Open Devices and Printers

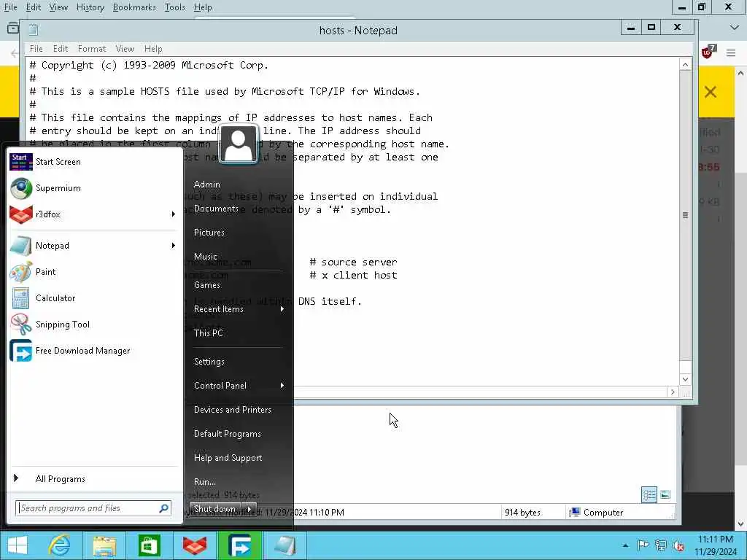click(233, 410)
